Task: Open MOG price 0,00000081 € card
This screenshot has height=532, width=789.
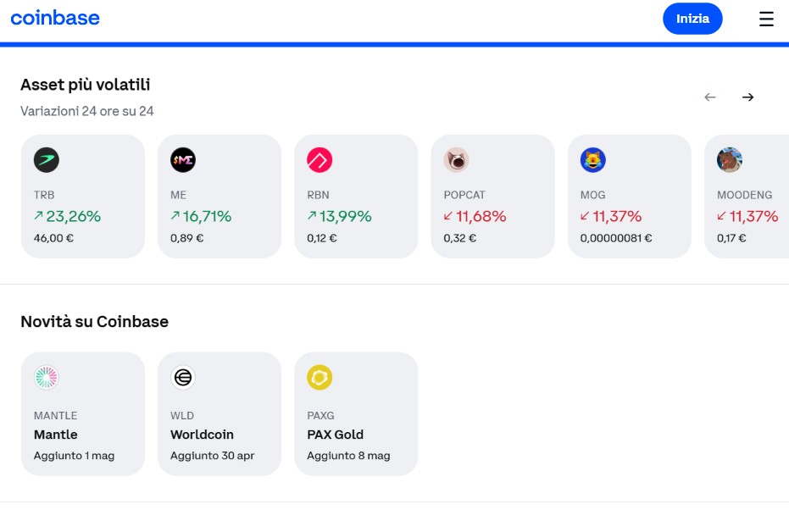Action: (x=629, y=197)
